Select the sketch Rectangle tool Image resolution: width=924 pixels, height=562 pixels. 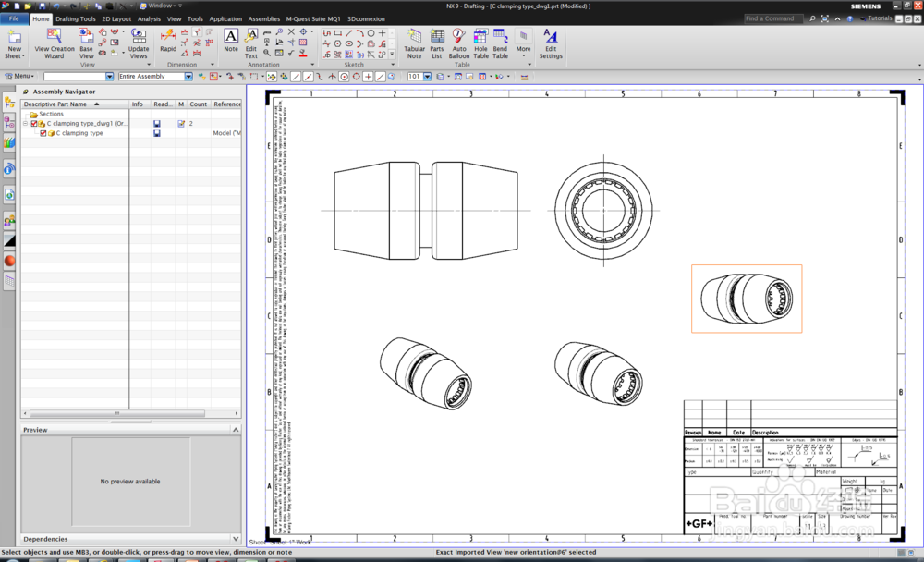pos(337,33)
